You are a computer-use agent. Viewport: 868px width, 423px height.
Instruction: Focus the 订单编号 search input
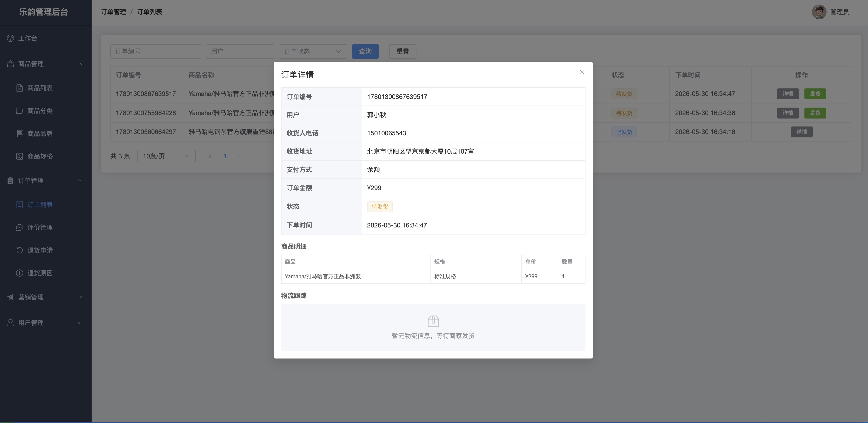(156, 52)
